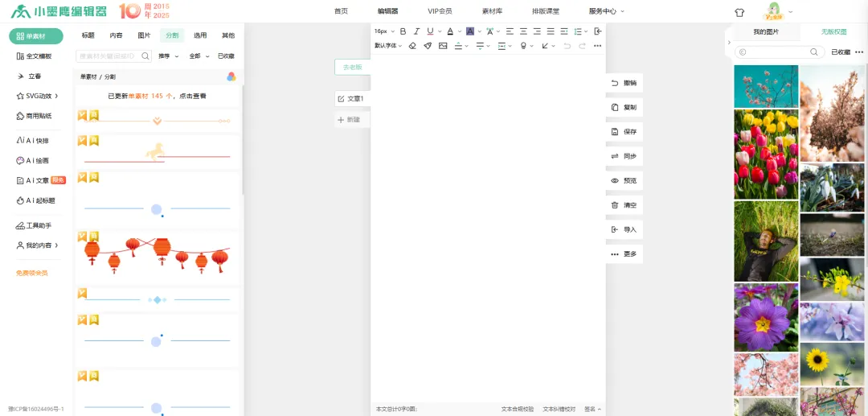The width and height of the screenshot is (868, 416).
Task: Click the 单素材 green button
Action: tap(36, 36)
